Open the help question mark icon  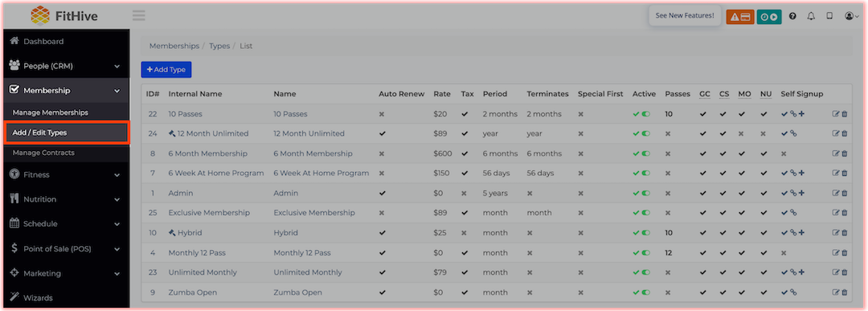tap(792, 17)
